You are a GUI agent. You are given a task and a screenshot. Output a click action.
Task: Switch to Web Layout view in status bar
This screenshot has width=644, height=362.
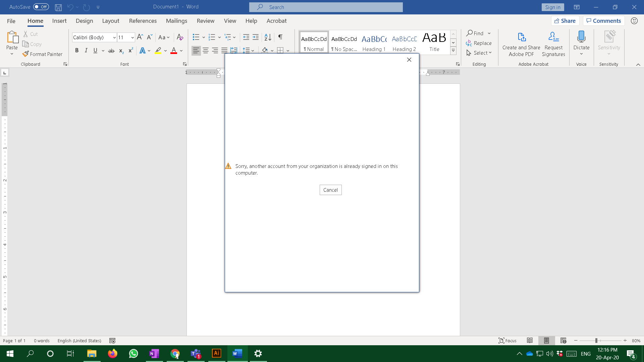pyautogui.click(x=563, y=341)
